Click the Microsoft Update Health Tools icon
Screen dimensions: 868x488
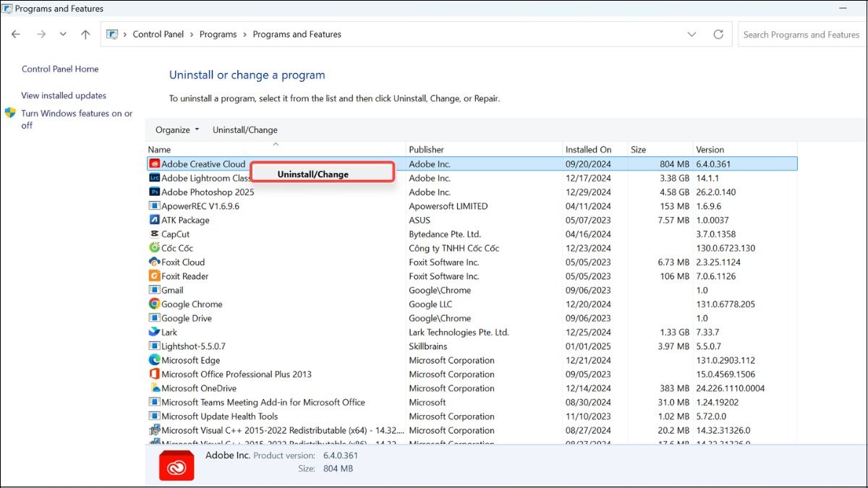(x=154, y=416)
